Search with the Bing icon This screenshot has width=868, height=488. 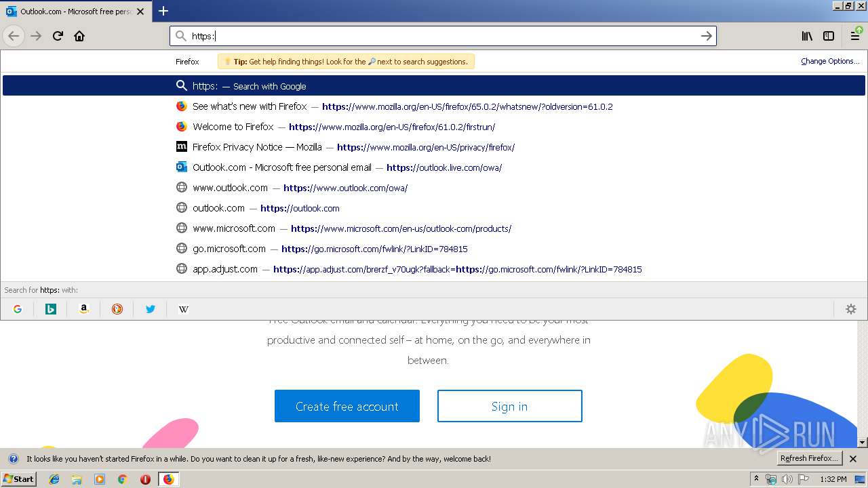point(50,308)
